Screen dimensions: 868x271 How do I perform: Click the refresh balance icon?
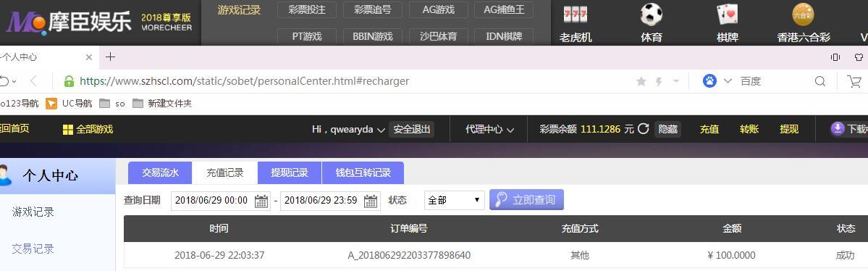coord(644,129)
